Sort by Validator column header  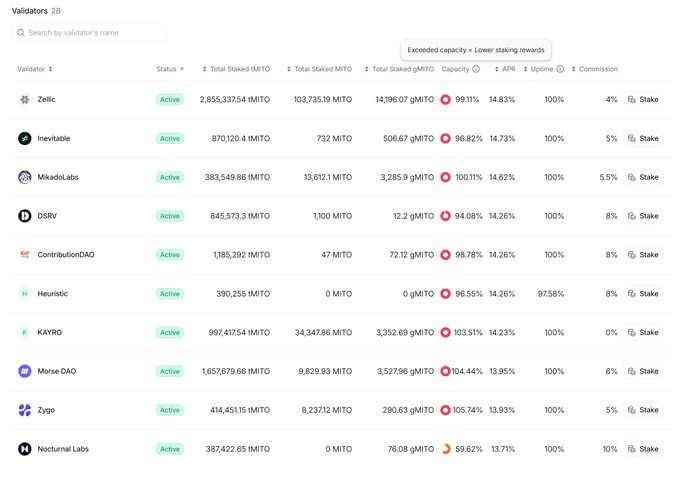[35, 69]
